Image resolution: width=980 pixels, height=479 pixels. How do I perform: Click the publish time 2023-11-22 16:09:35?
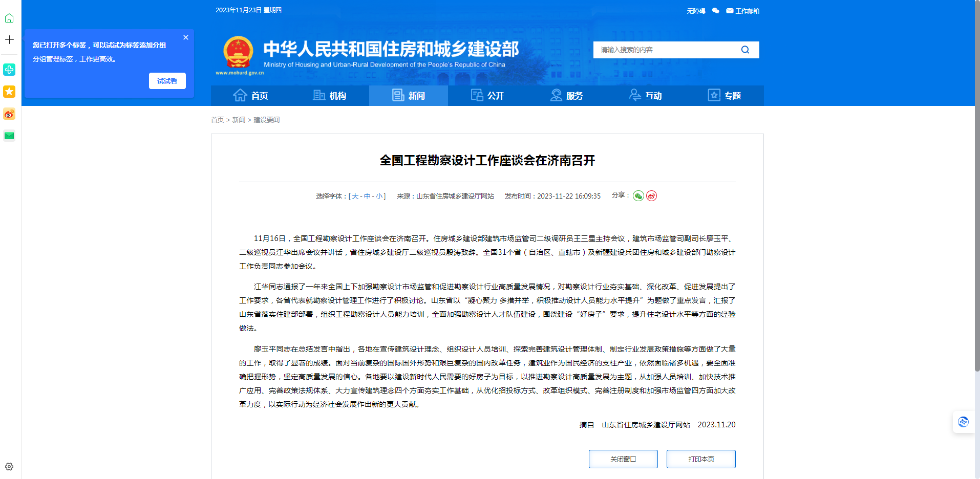[569, 196]
